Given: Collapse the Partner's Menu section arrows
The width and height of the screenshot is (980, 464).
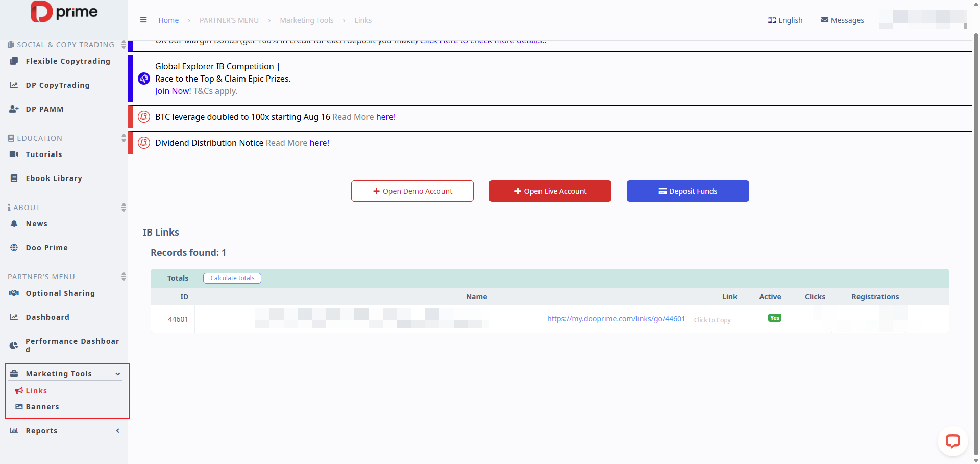Looking at the screenshot, I should point(124,277).
